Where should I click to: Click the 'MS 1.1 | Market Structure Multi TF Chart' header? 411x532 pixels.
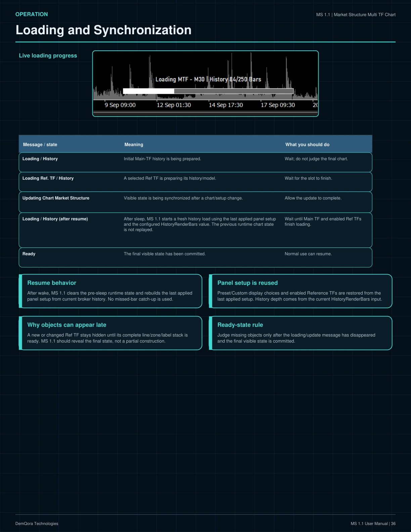click(356, 15)
